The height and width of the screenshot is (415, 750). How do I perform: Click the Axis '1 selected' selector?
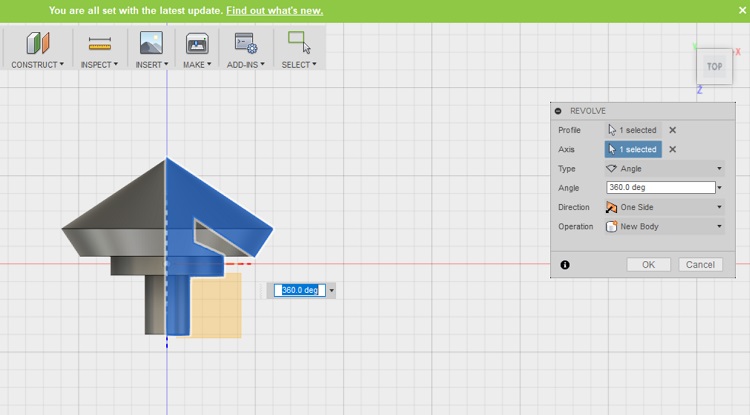[633, 149]
